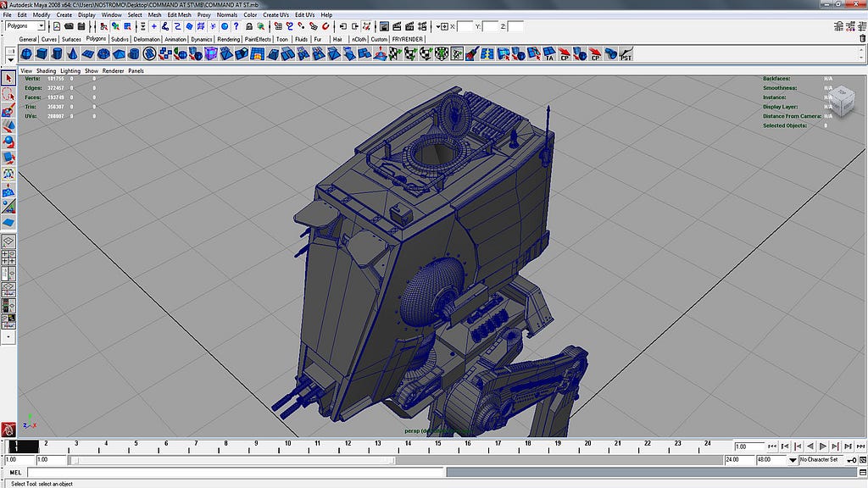
Task: Select the Sculpt Geometry brush shelf icon
Action: (471, 53)
